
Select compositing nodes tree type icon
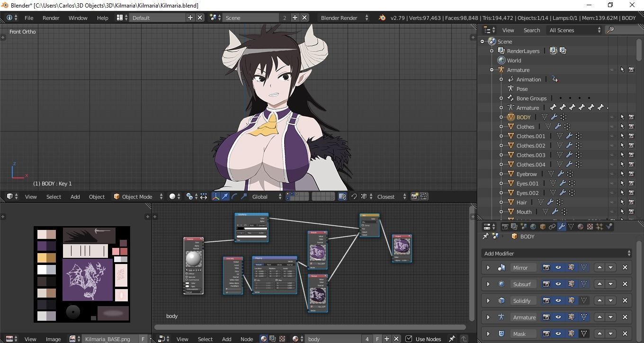click(x=273, y=339)
